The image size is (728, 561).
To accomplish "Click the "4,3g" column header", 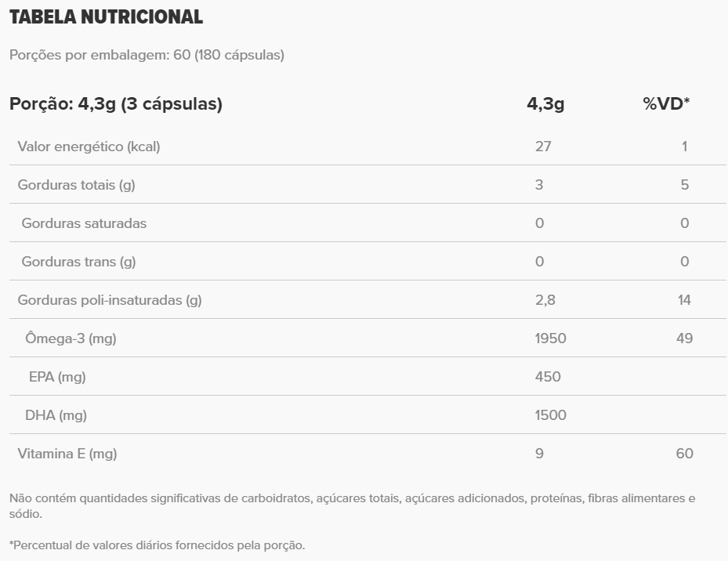I will [545, 104].
